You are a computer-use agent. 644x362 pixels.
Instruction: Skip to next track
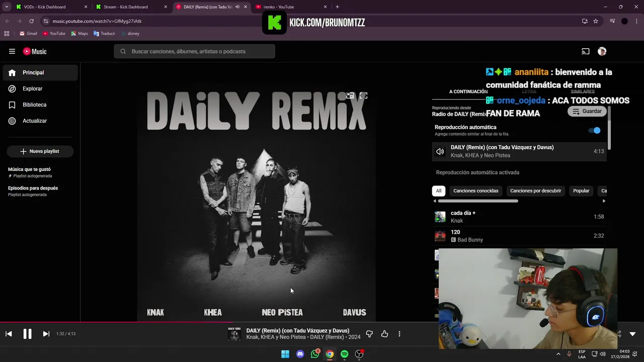pyautogui.click(x=46, y=334)
